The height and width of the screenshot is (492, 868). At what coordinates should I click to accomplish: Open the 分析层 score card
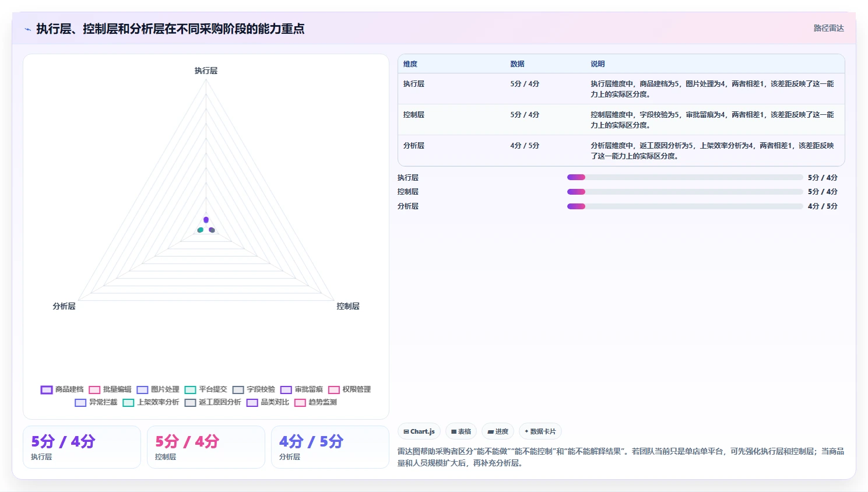tap(330, 447)
